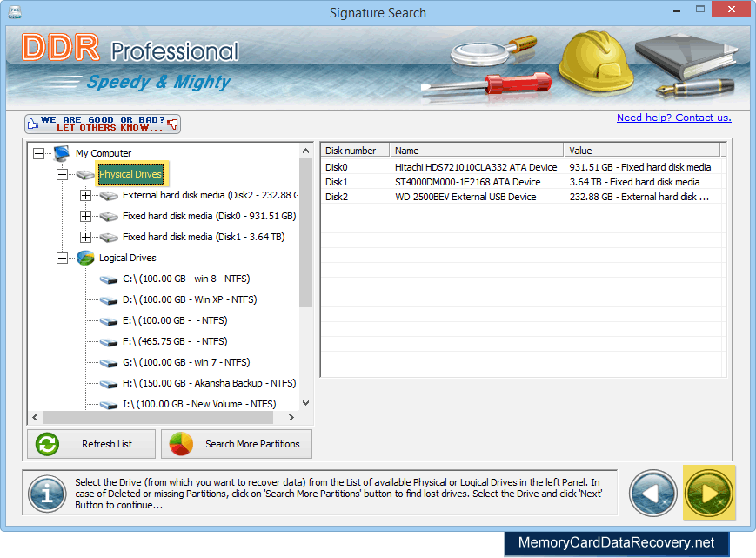Click the My Computer icon in tree
Image resolution: width=756 pixels, height=558 pixels.
click(x=62, y=153)
